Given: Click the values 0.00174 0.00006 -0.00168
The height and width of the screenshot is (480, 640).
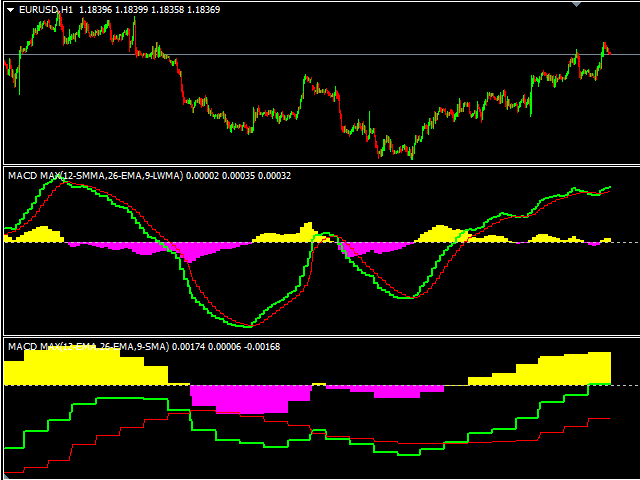Looking at the screenshot, I should (x=226, y=347).
